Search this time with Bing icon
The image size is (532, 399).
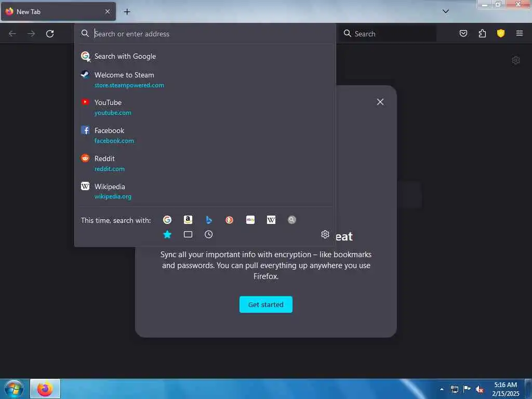(209, 220)
